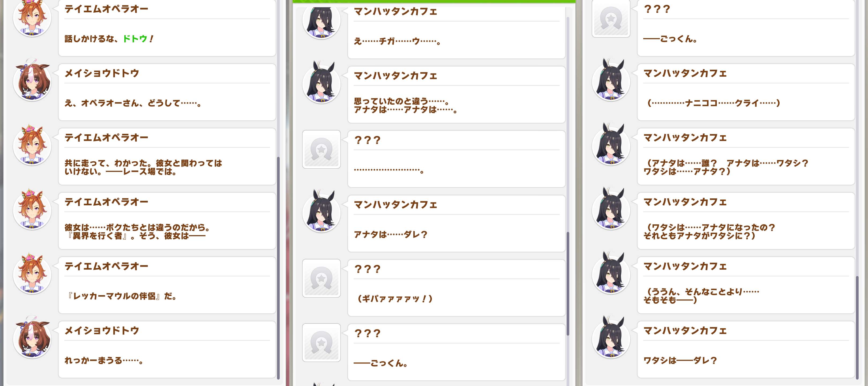The height and width of the screenshot is (386, 868).
Task: Click horseshoe placeholder icon beside dotted silence line
Action: tap(321, 149)
